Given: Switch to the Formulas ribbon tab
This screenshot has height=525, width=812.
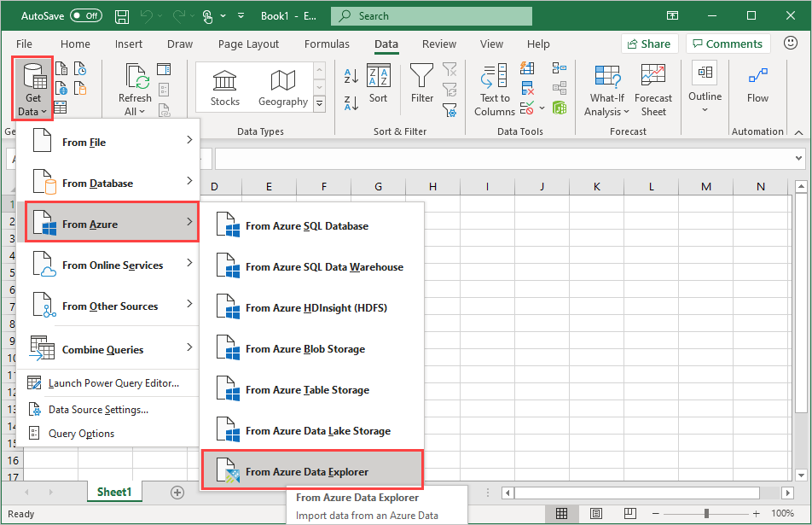Looking at the screenshot, I should [x=327, y=44].
